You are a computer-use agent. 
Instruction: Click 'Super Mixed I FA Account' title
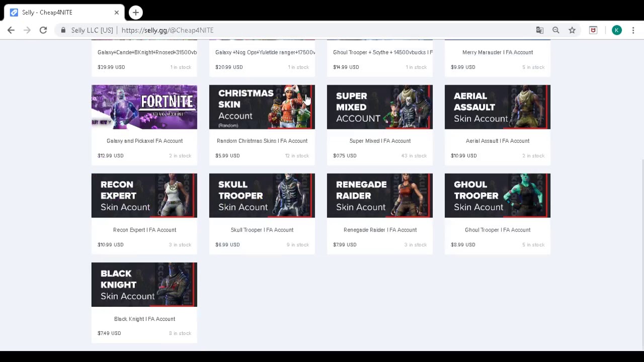[380, 141]
